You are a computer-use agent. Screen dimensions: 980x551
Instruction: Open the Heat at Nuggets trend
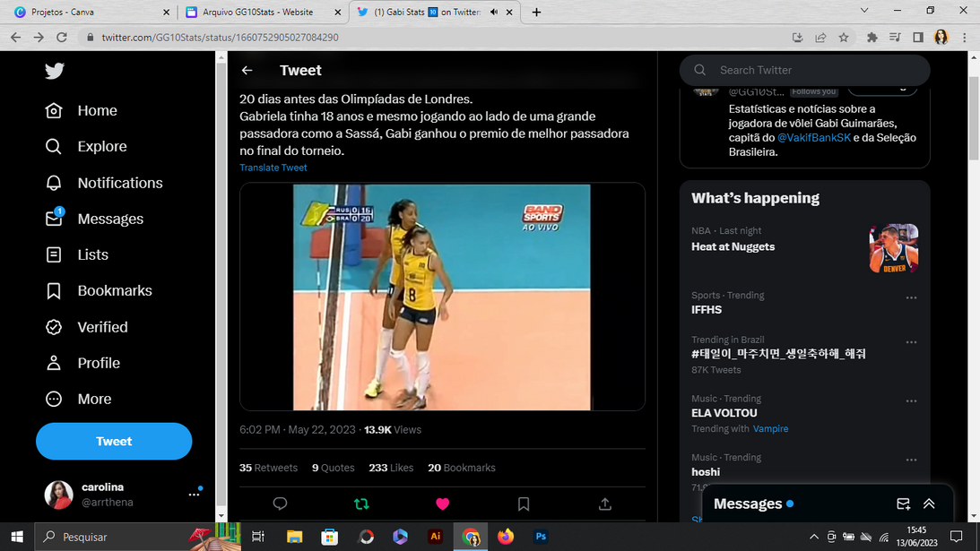733,246
